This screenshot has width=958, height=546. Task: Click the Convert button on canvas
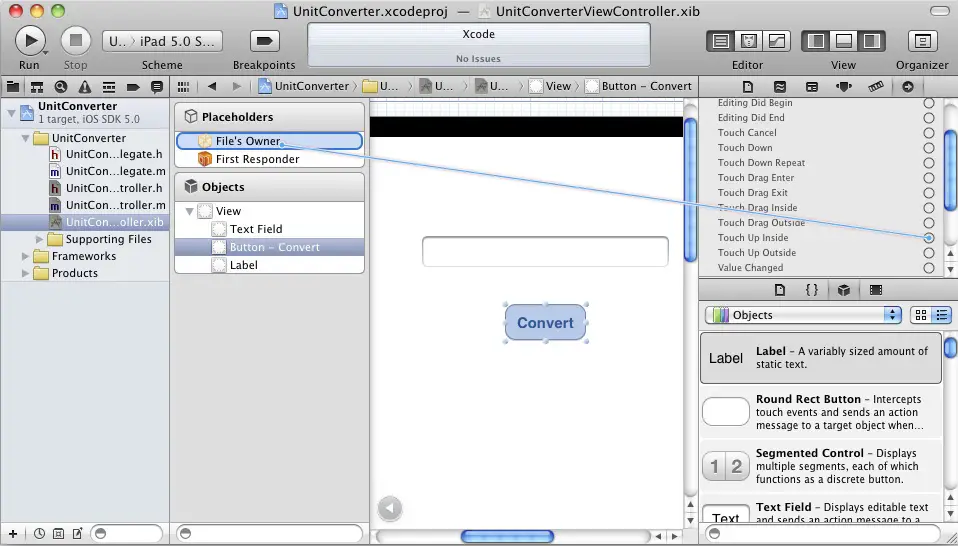[x=545, y=323]
